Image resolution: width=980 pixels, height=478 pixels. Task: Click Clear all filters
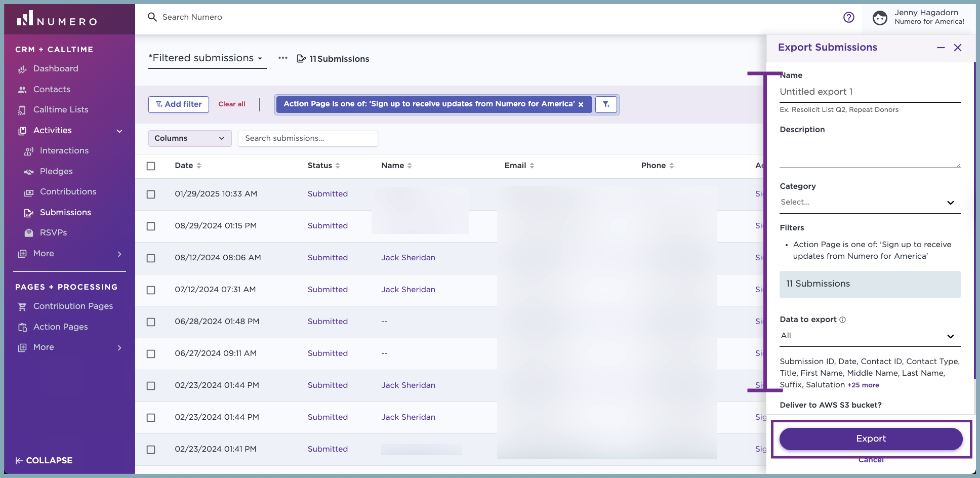pos(232,104)
